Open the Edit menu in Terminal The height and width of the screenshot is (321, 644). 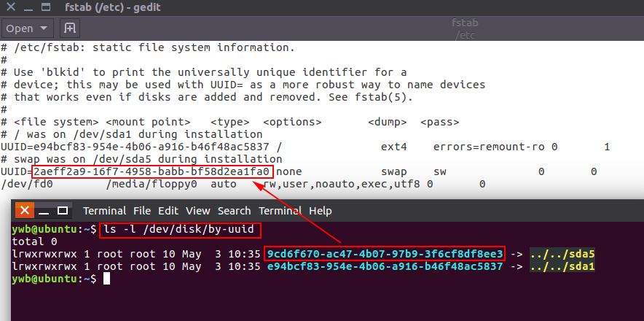[x=168, y=211]
